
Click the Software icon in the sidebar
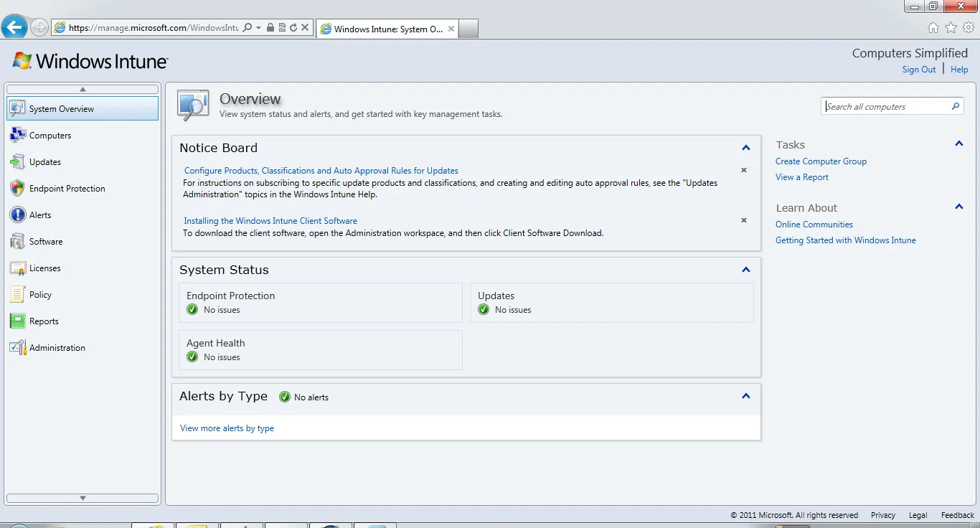tap(18, 241)
